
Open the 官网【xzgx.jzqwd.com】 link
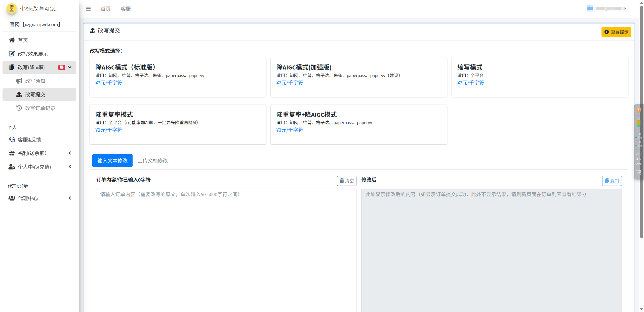click(x=35, y=24)
